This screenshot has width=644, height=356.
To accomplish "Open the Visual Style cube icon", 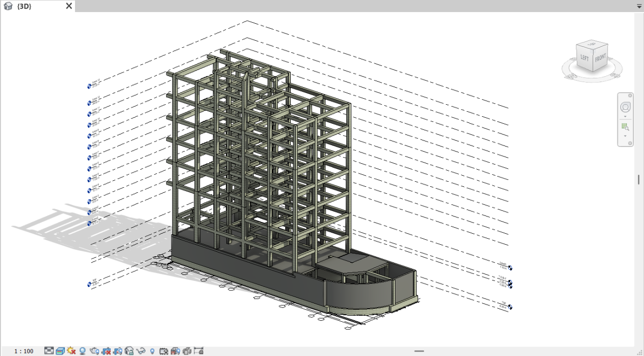I will coord(60,351).
